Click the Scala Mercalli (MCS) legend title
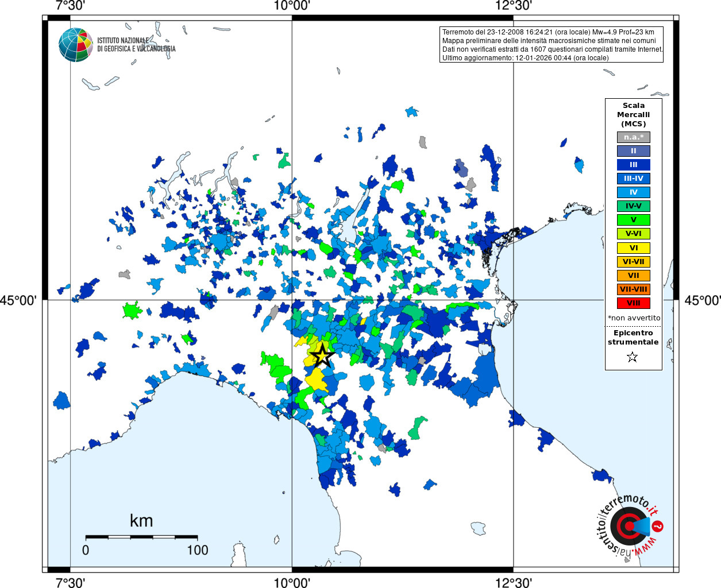Image resolution: width=721 pixels, height=588 pixels. (634, 114)
